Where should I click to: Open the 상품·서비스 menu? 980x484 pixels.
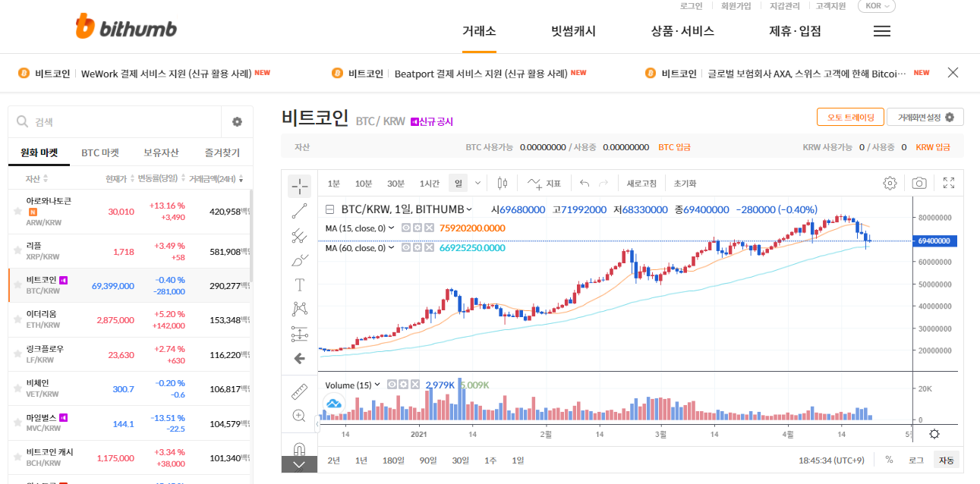[x=682, y=31]
